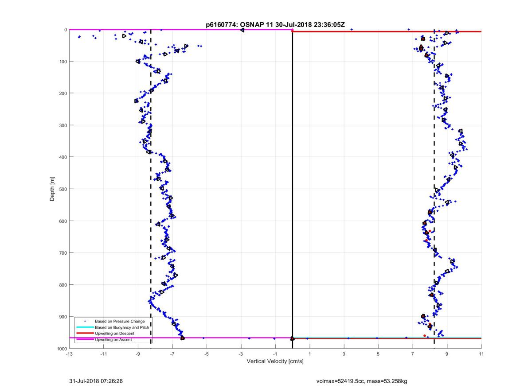Click the depth tick label '1000'
The height and width of the screenshot is (392, 532).
coord(62,349)
